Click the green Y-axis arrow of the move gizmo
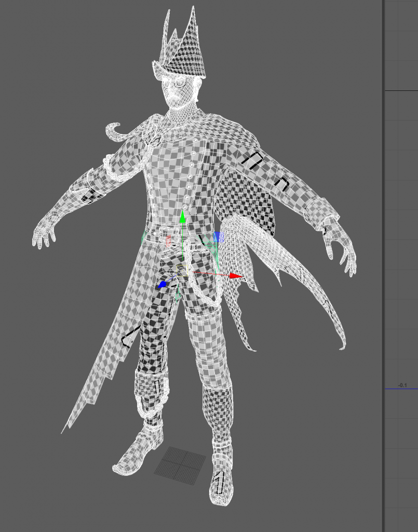Viewport: 418px width, 532px height. pyautogui.click(x=182, y=218)
